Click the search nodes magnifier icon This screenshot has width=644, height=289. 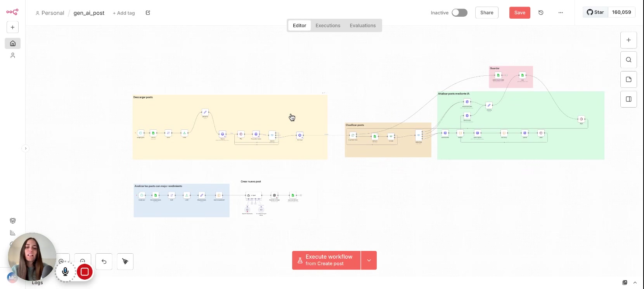point(628,60)
